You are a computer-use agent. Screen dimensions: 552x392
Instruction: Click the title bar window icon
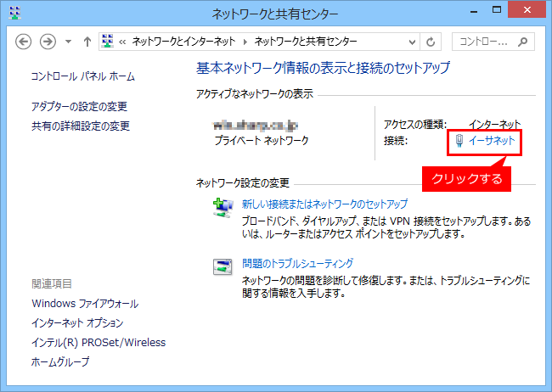pyautogui.click(x=14, y=13)
